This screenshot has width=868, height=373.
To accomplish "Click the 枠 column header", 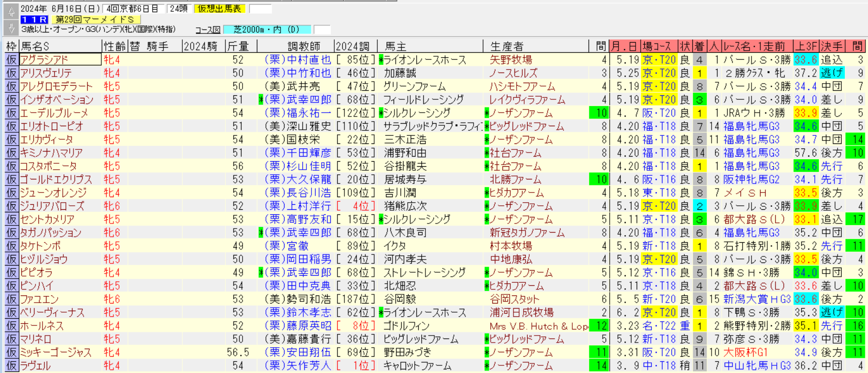I will (x=11, y=46).
